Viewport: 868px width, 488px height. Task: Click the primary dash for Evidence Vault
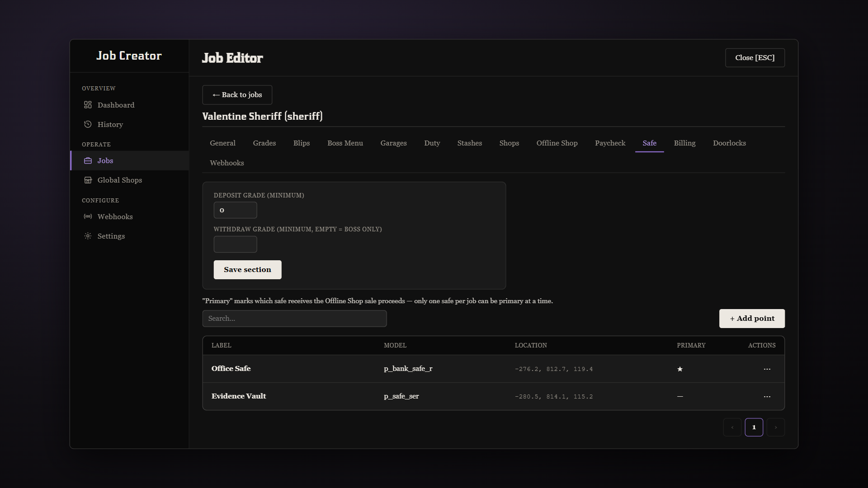point(679,397)
